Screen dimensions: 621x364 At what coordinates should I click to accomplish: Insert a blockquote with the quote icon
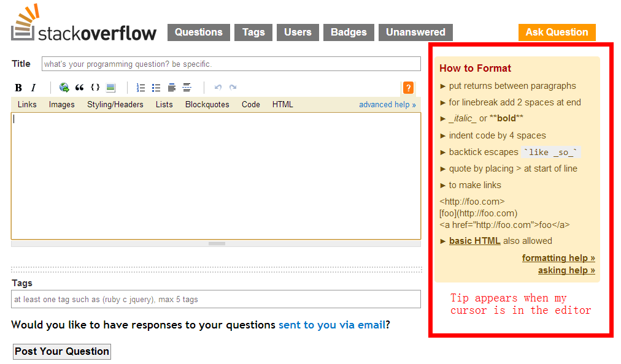[79, 88]
